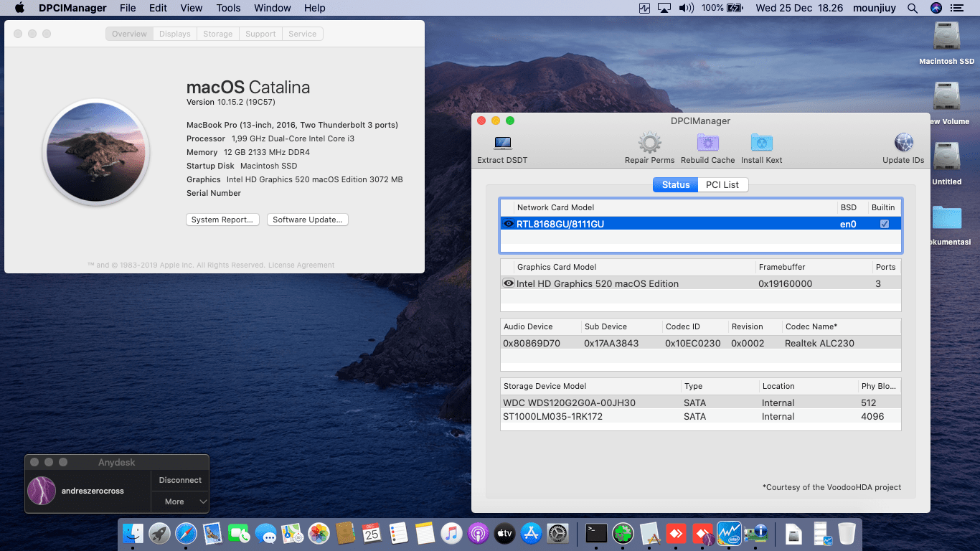Click the Software Update button
This screenshot has width=980, height=551.
click(x=308, y=220)
